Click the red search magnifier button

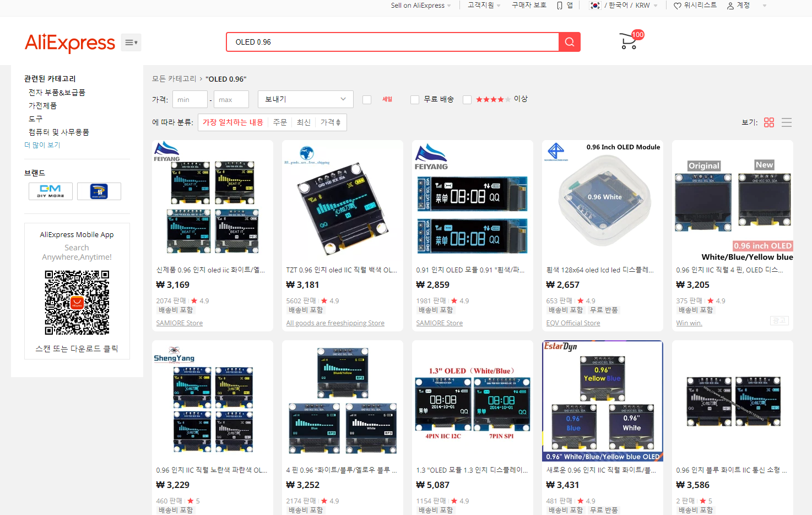pos(570,42)
